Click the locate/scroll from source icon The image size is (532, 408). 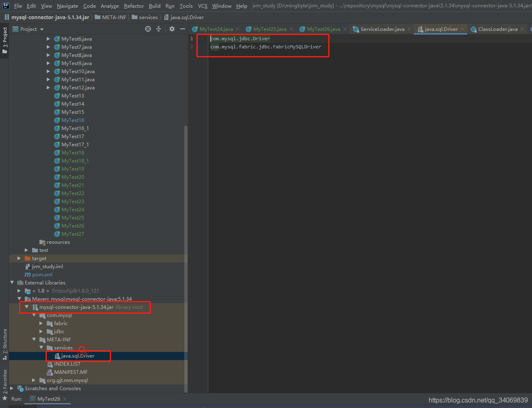(148, 29)
